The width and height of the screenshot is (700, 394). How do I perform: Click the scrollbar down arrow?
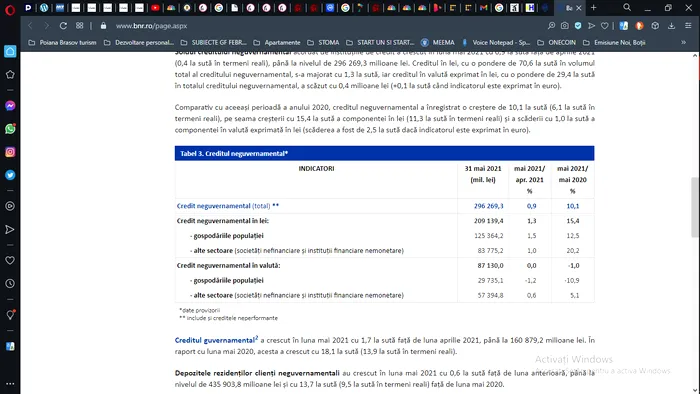pyautogui.click(x=695, y=390)
